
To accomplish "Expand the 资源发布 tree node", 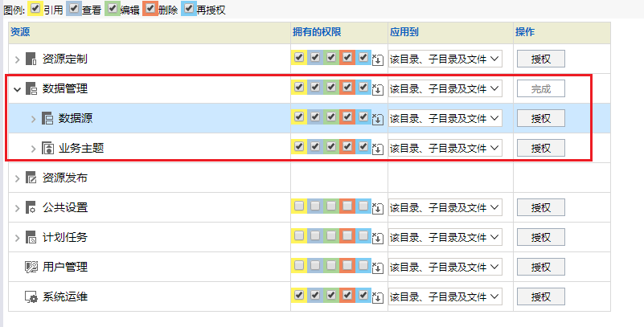I will click(x=17, y=178).
